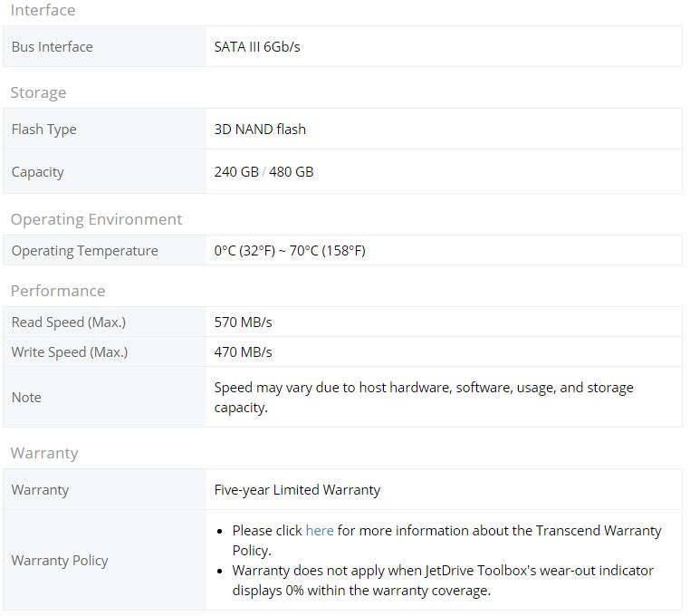Open the 'here' warranty policy link
The width and height of the screenshot is (690, 616).
(320, 531)
